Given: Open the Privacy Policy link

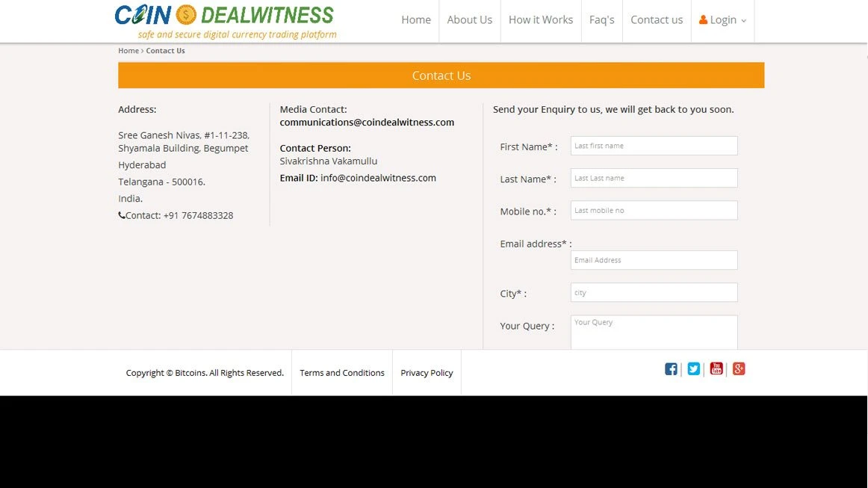Looking at the screenshot, I should [427, 373].
